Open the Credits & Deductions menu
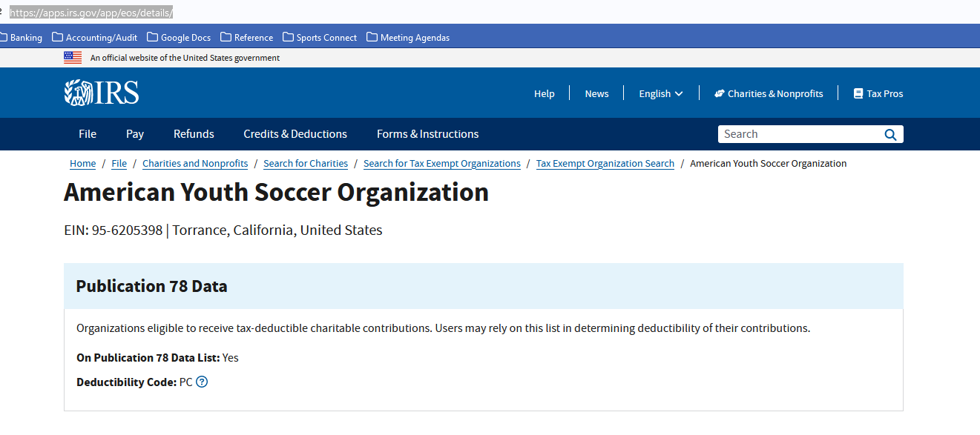Image resolution: width=980 pixels, height=435 pixels. click(295, 134)
